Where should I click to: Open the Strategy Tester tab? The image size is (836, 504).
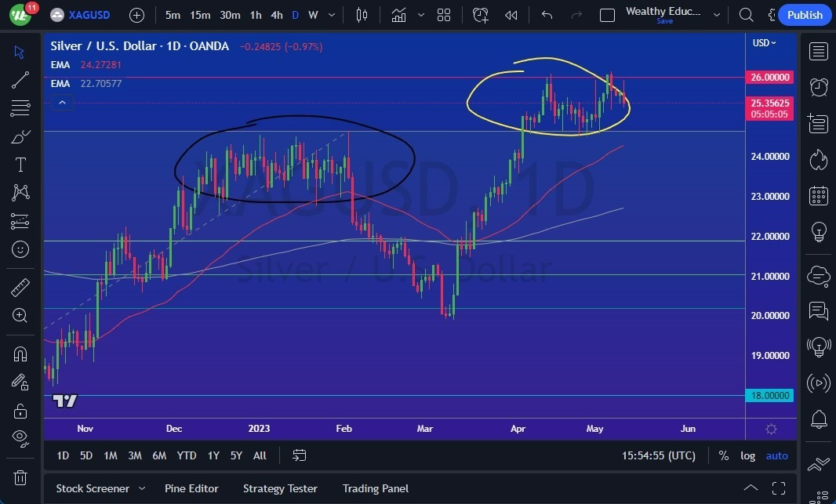point(280,488)
